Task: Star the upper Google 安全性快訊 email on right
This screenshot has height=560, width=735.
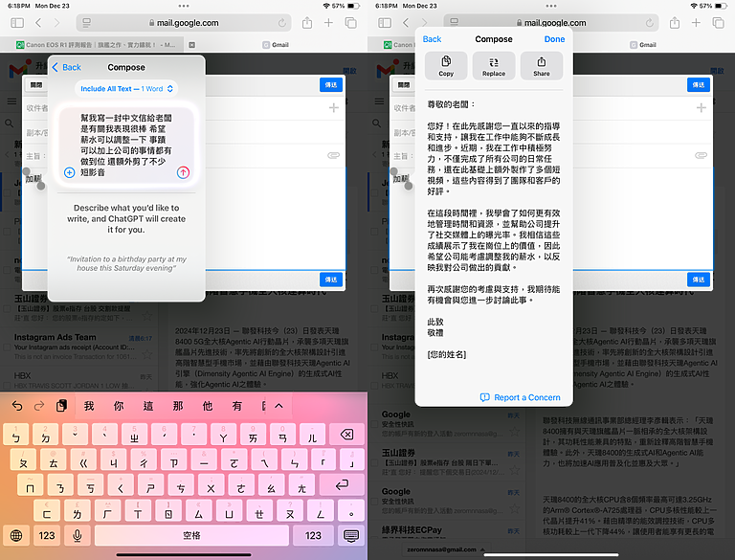Action: point(515,431)
